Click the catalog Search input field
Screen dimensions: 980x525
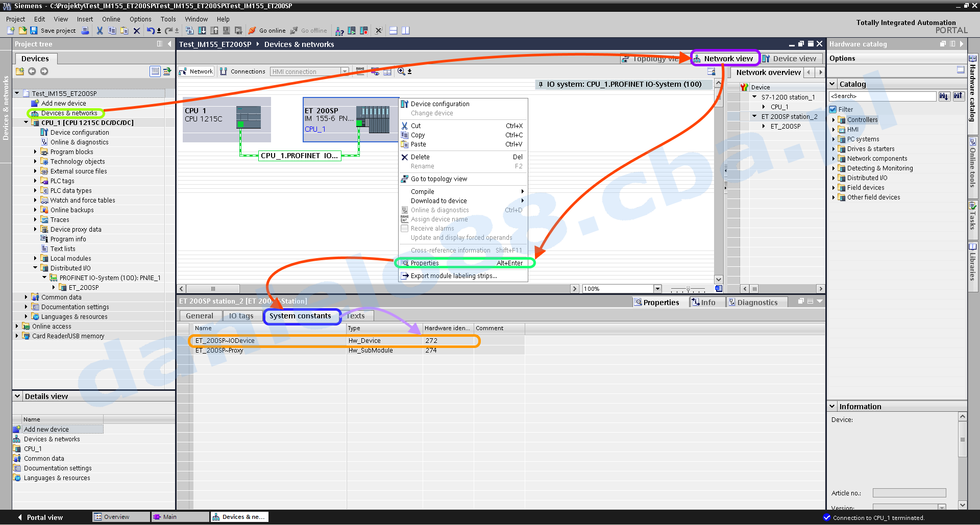[x=883, y=96]
